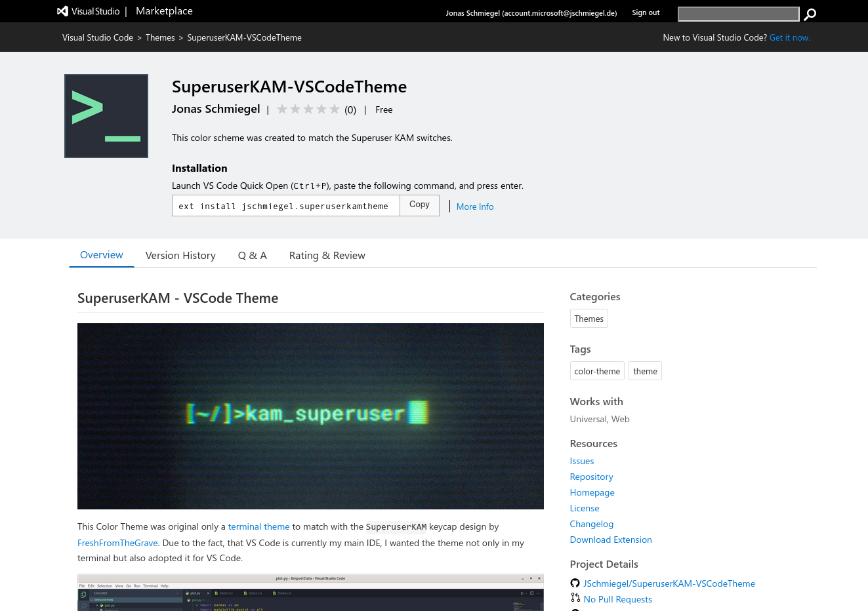Open the Homepage resource link
The height and width of the screenshot is (611, 868).
click(592, 492)
